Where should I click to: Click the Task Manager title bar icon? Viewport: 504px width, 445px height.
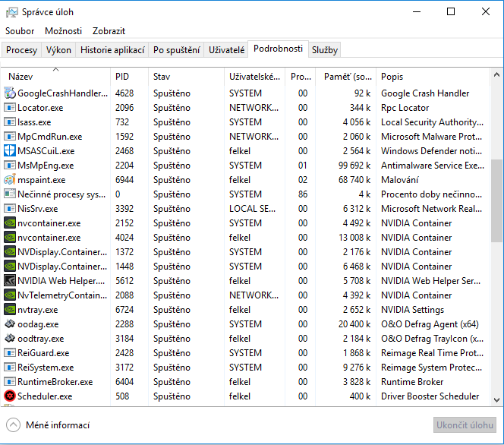pos(11,11)
